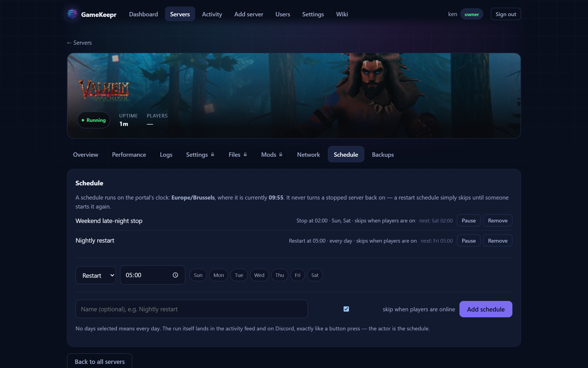Screen dimensions: 588x368
Task: Click the lock icon beside Settings tab
Action: coord(213,154)
